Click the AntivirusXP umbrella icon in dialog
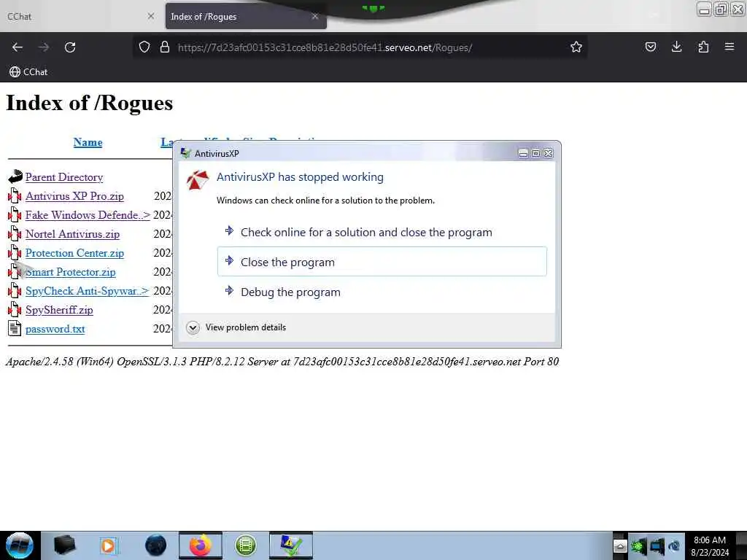 tap(198, 180)
